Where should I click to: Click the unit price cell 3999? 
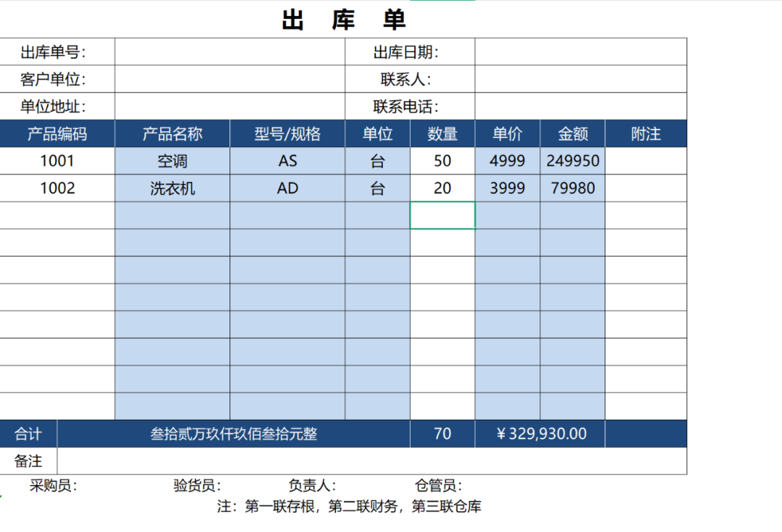507,188
